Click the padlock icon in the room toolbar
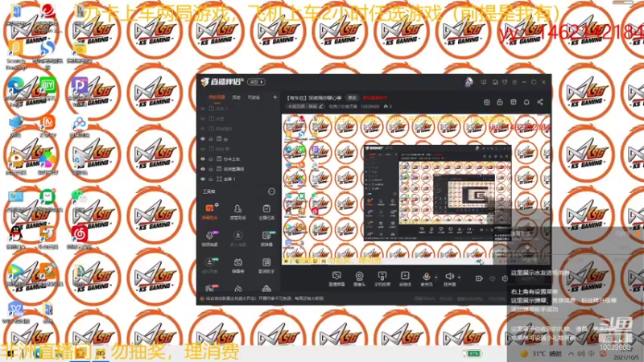 (x=500, y=102)
